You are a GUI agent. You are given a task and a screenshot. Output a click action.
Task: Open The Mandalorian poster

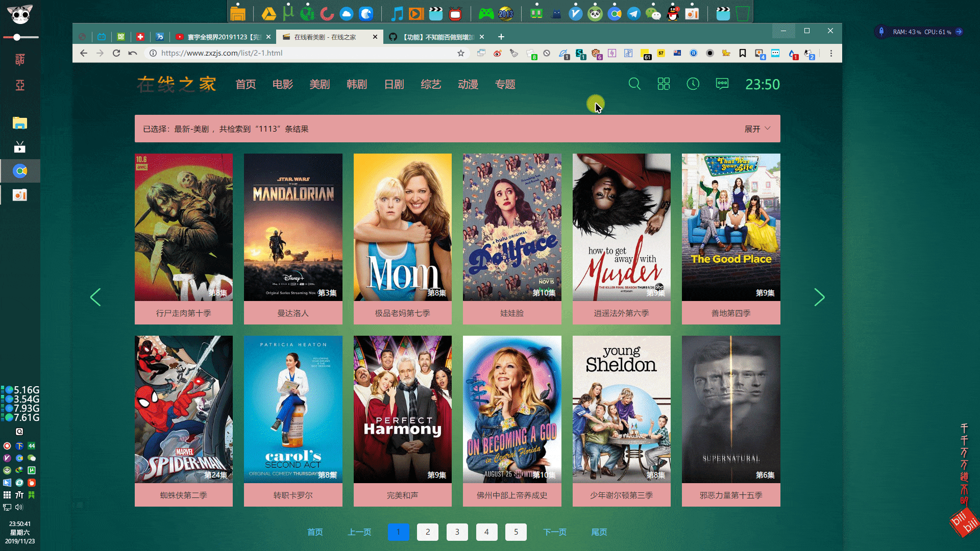[x=293, y=227]
